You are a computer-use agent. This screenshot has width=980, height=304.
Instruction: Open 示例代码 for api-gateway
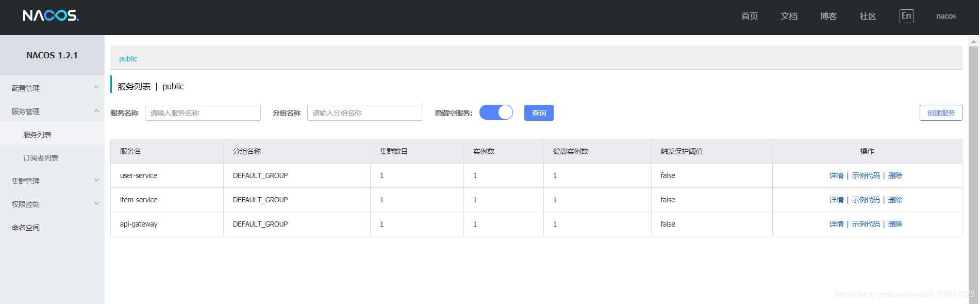coord(866,224)
